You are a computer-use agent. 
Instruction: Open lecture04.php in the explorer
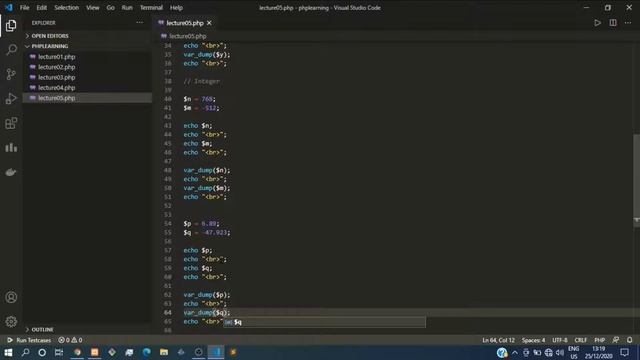coord(56,88)
